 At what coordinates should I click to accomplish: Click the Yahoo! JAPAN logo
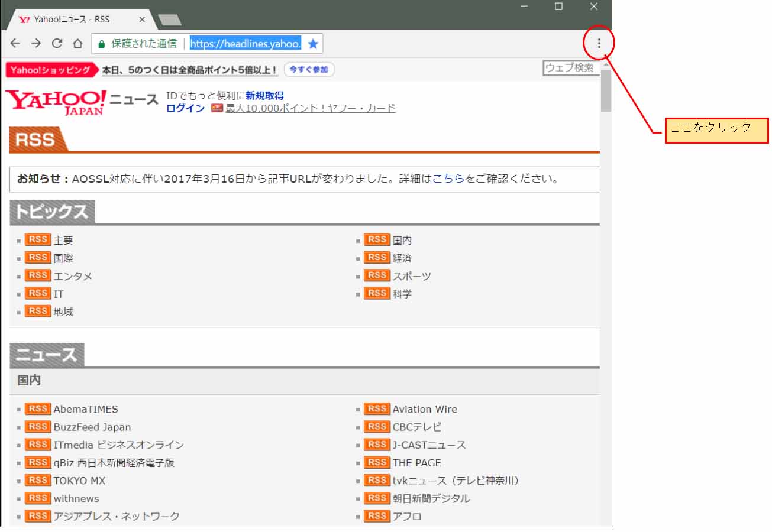[56, 102]
